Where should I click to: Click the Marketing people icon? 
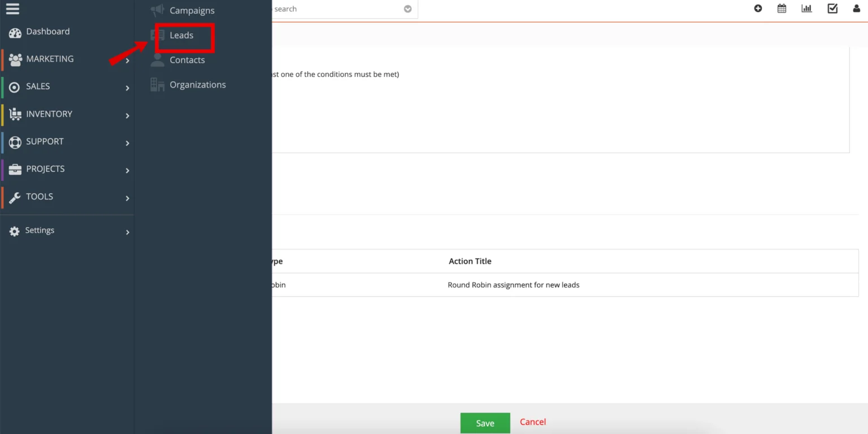tap(14, 59)
